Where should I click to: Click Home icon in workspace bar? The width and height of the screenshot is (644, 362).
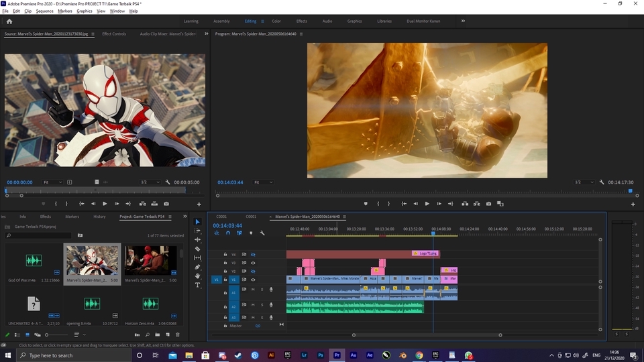tap(9, 21)
